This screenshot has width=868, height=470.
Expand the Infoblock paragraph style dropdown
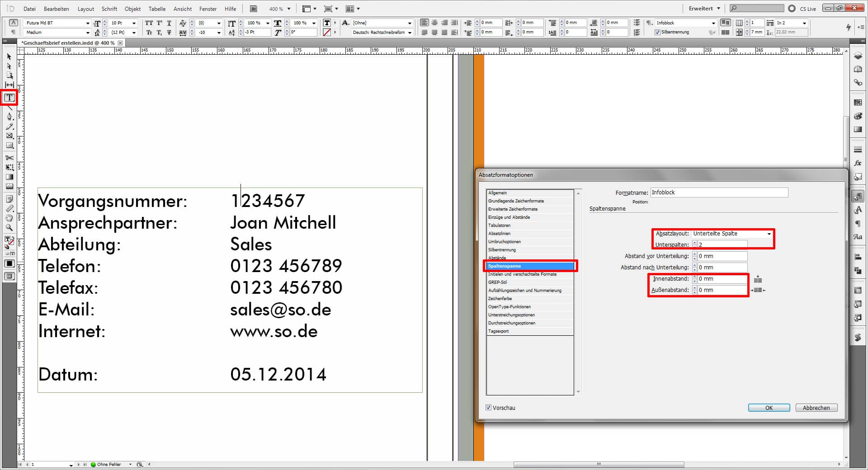pyautogui.click(x=713, y=23)
